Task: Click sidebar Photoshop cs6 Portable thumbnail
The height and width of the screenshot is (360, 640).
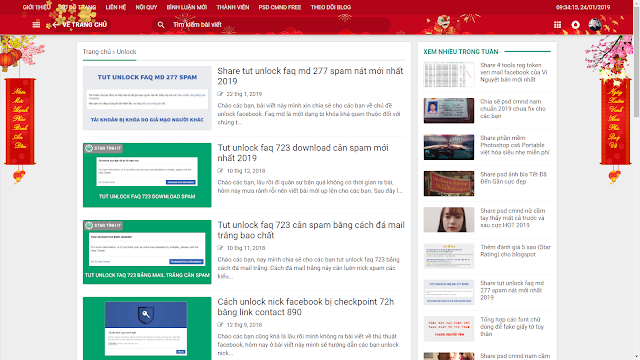Action: (449, 147)
